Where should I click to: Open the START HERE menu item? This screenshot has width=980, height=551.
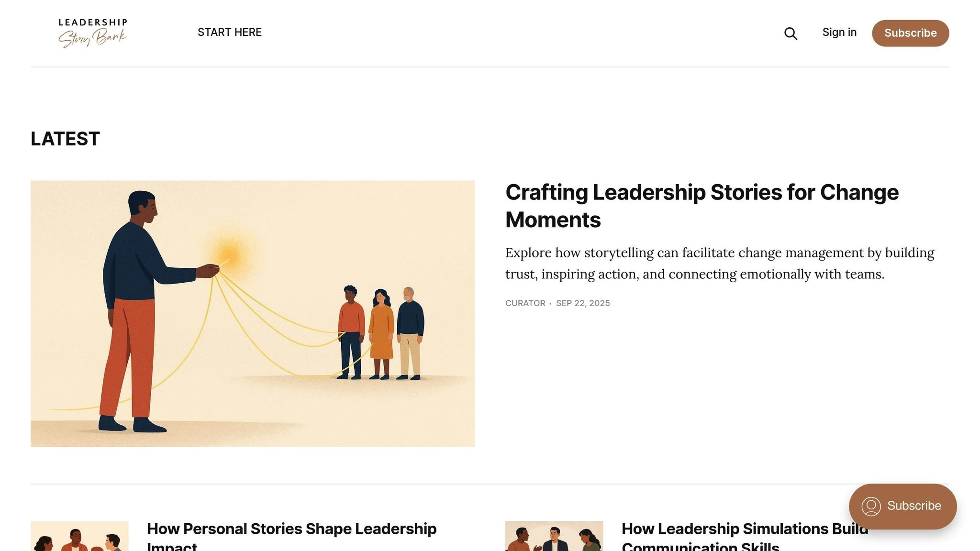coord(230,33)
